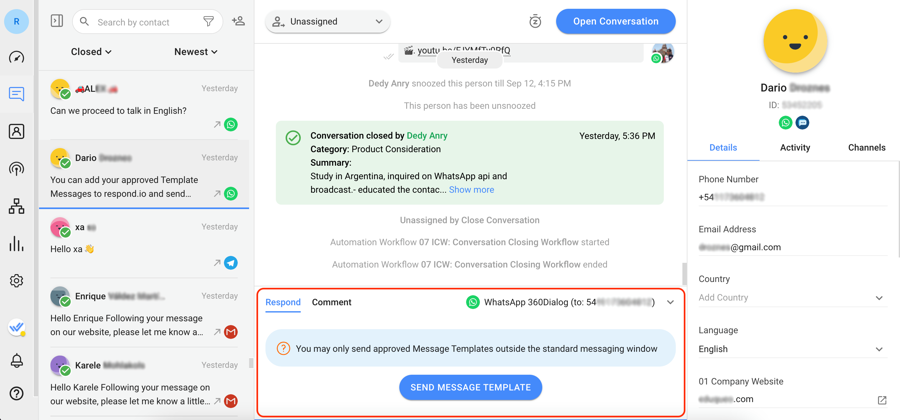Open the Unassigned assignee dropdown
Screen dimensions: 900x420
coord(328,21)
